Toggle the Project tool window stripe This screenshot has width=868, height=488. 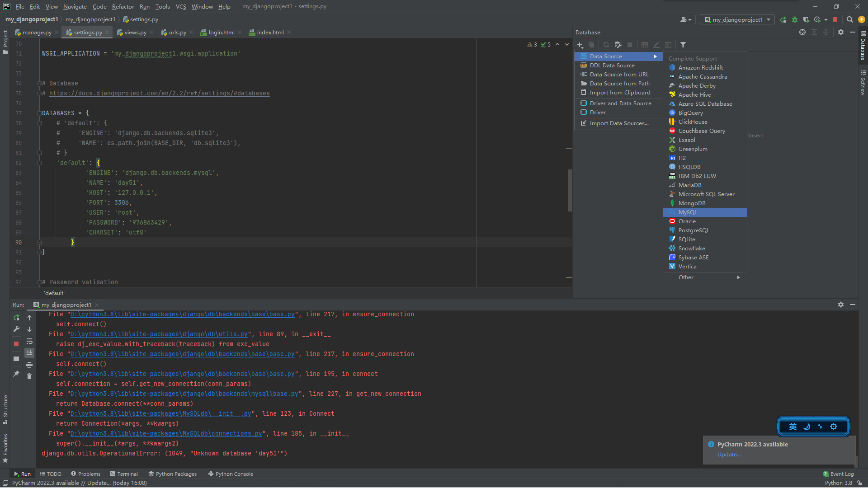click(x=5, y=42)
